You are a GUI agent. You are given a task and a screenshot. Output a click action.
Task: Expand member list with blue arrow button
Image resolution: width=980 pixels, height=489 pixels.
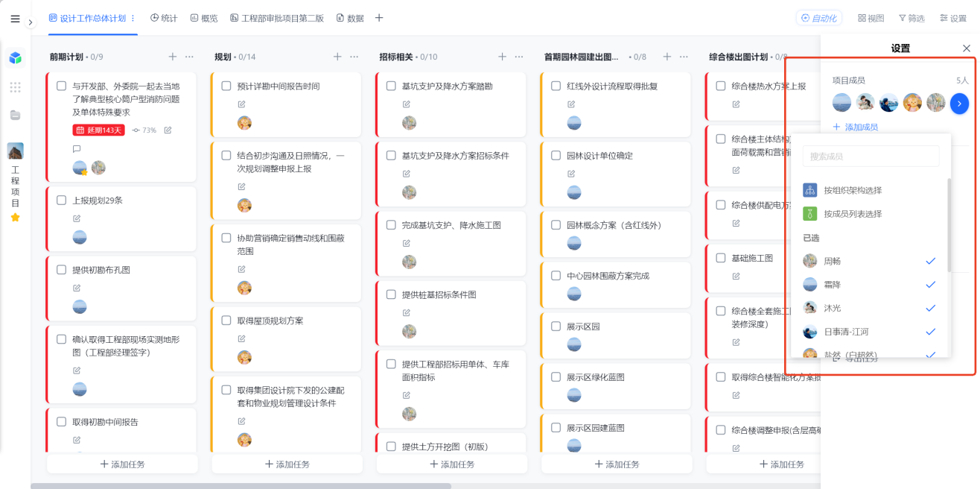(x=959, y=104)
